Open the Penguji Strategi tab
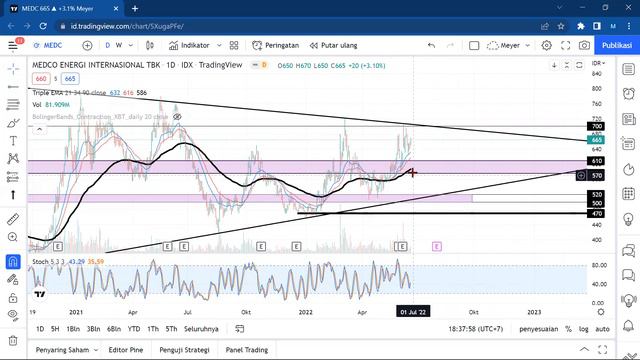This screenshot has width=640, height=360. [x=184, y=350]
